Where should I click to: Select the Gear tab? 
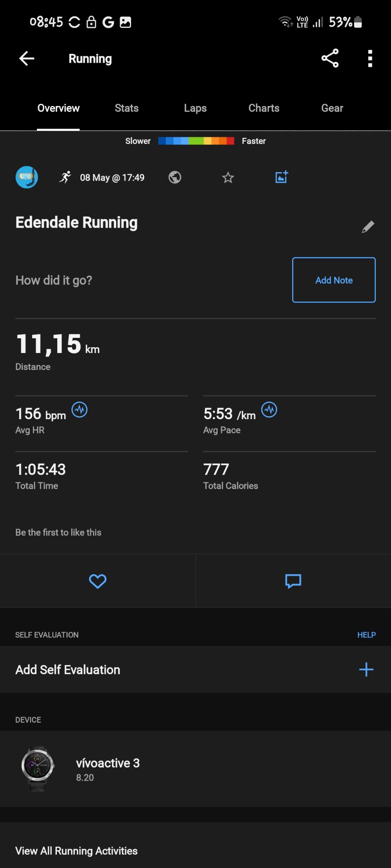tap(332, 108)
